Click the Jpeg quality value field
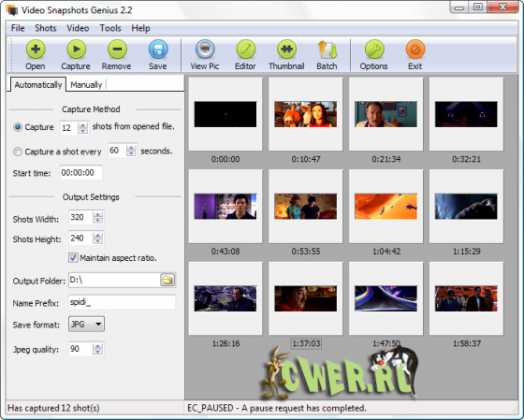The width and height of the screenshot is (524, 420). pyautogui.click(x=80, y=349)
